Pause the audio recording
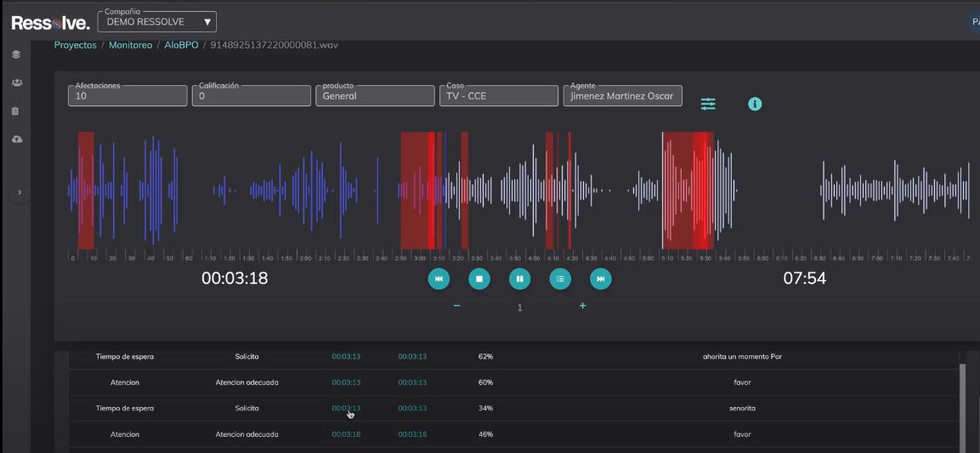980x453 pixels. tap(519, 278)
